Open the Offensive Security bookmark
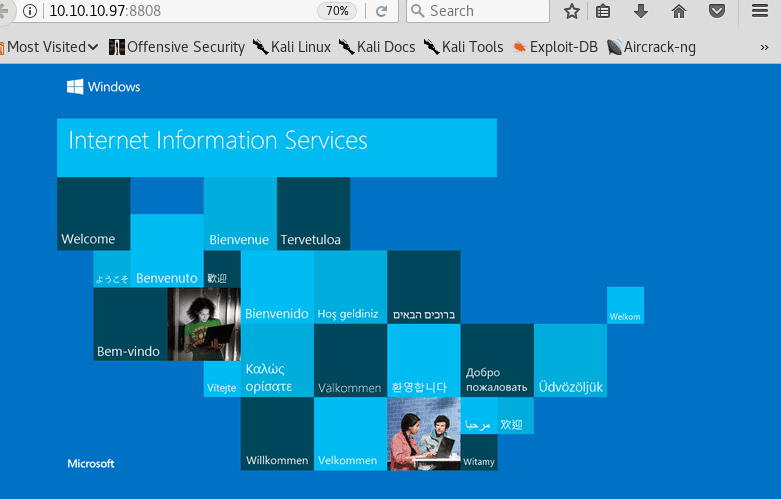The image size is (781, 499). [x=177, y=47]
